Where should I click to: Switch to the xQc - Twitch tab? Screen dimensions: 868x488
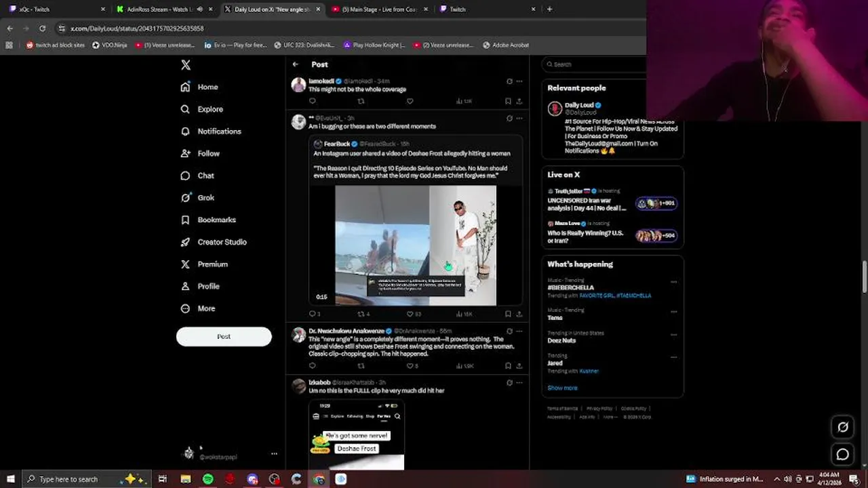[x=57, y=9]
